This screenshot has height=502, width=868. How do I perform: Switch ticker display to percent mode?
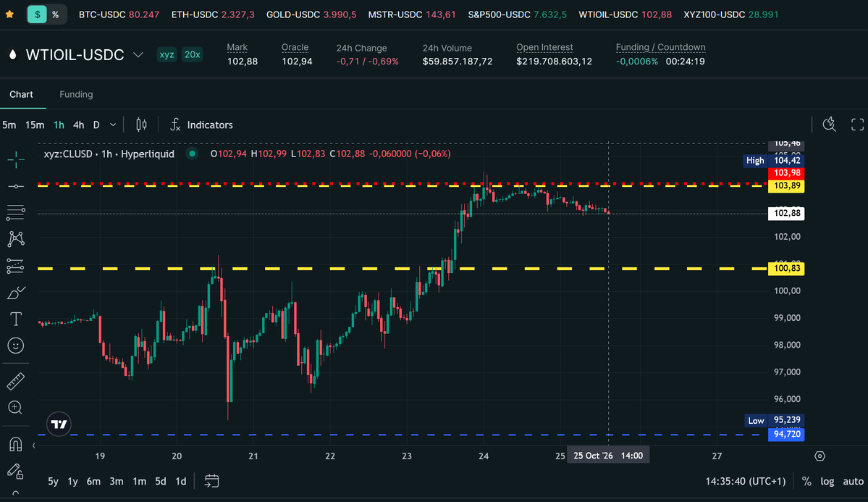click(55, 14)
